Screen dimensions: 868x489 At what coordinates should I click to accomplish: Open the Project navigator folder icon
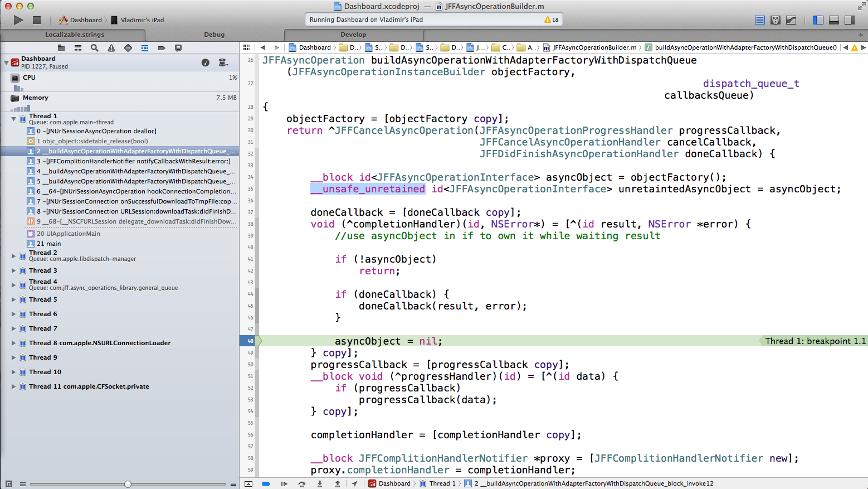[x=61, y=48]
